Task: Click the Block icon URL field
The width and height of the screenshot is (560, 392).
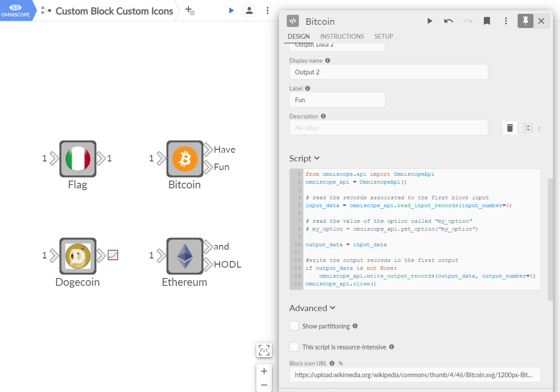Action: (x=415, y=375)
